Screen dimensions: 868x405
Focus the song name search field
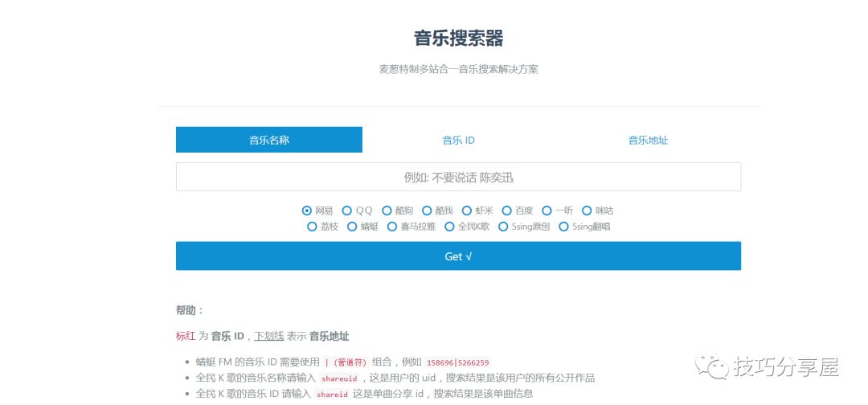click(x=458, y=177)
